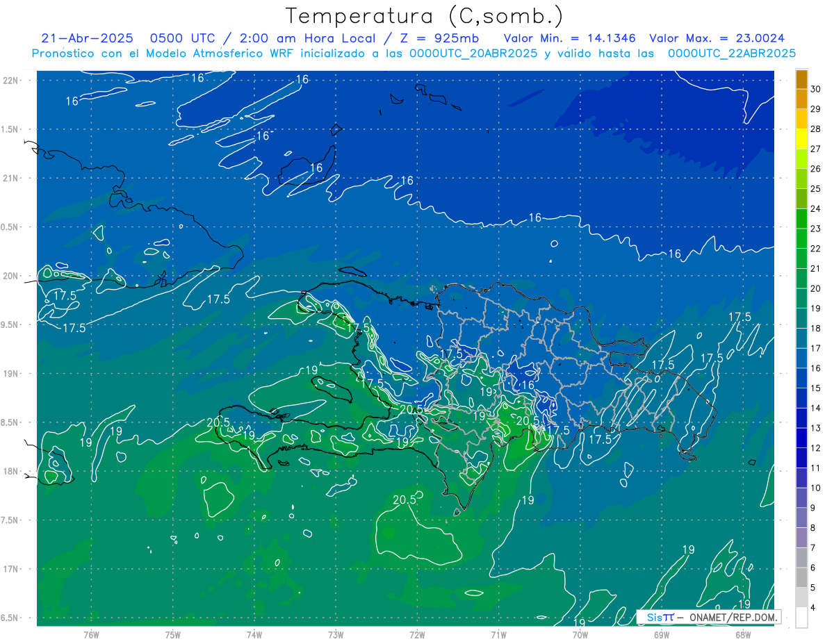This screenshot has height=644, width=834.
Task: Click the "20N" latitude axis label
Action: (x=12, y=276)
